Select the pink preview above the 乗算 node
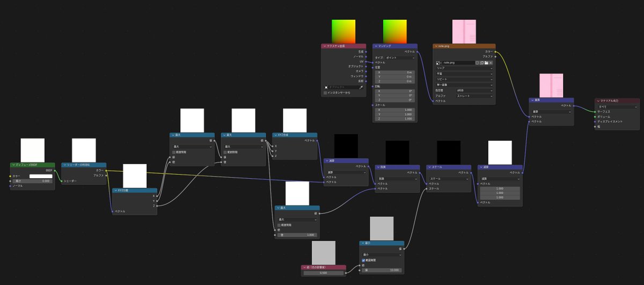 (551, 85)
